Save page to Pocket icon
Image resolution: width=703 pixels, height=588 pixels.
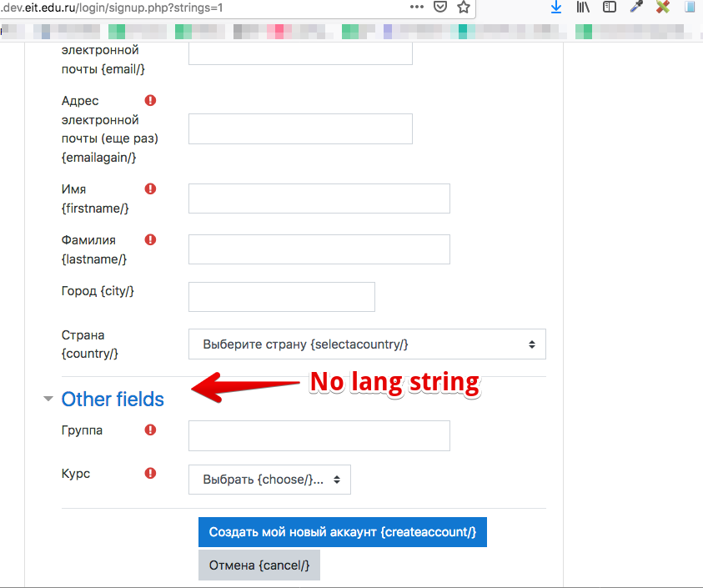pos(440,7)
